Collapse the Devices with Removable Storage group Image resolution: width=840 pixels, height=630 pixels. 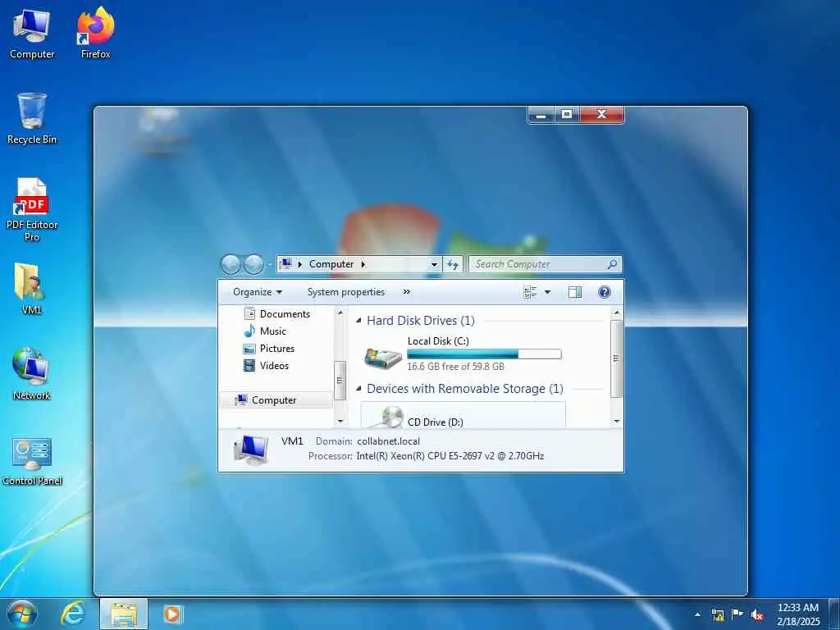358,388
